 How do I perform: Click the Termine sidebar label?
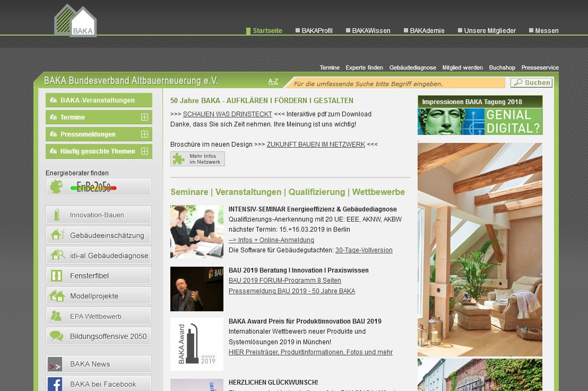[x=73, y=117]
